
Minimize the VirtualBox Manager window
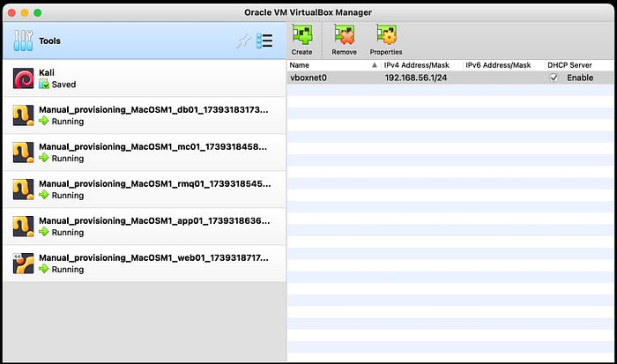click(x=25, y=13)
